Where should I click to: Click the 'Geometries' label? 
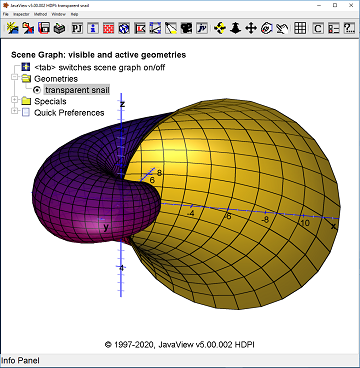pos(56,79)
